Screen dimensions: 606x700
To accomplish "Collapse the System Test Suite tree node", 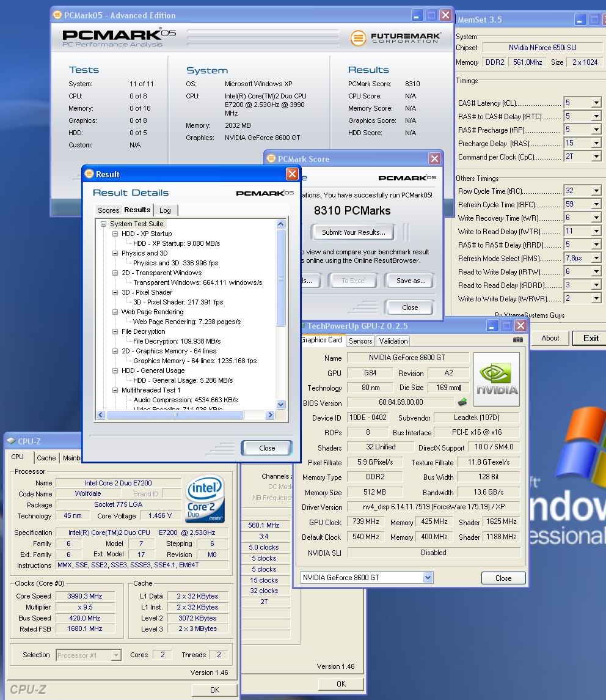I will 103,224.
